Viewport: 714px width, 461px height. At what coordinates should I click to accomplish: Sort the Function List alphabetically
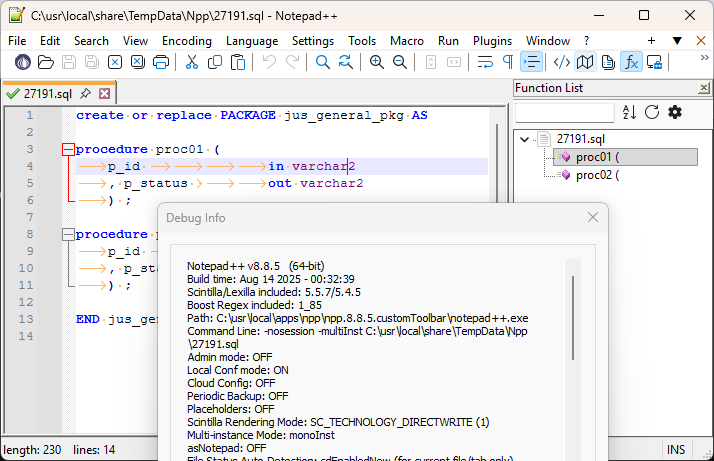coord(629,112)
